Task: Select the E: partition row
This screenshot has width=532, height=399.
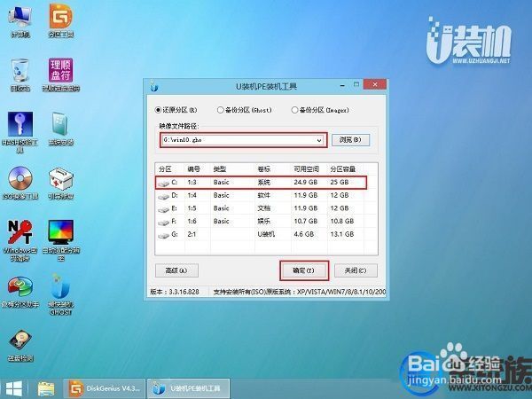Action: point(266,208)
